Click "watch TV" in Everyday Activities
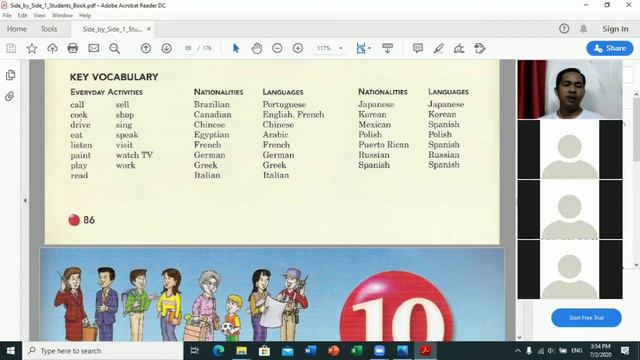The width and height of the screenshot is (640, 360). pyautogui.click(x=134, y=155)
